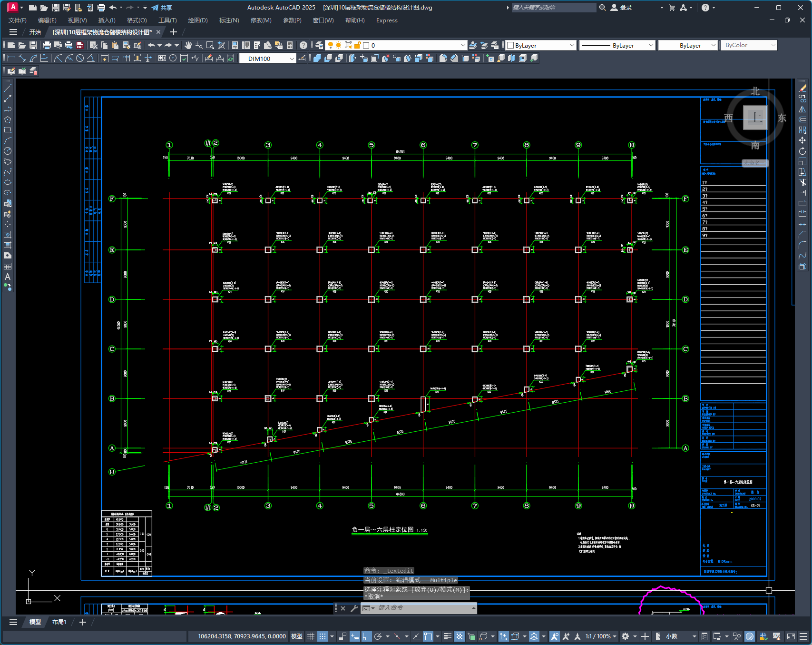Click the Dimension Update icon

tap(230, 58)
